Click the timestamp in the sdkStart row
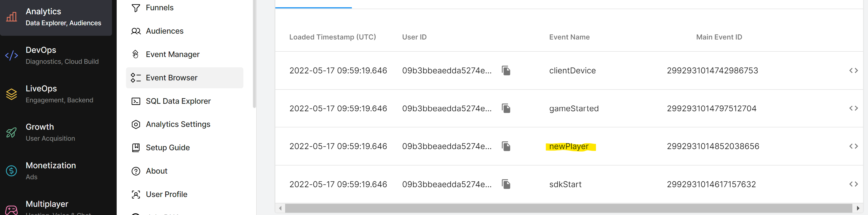The width and height of the screenshot is (868, 215). [338, 184]
